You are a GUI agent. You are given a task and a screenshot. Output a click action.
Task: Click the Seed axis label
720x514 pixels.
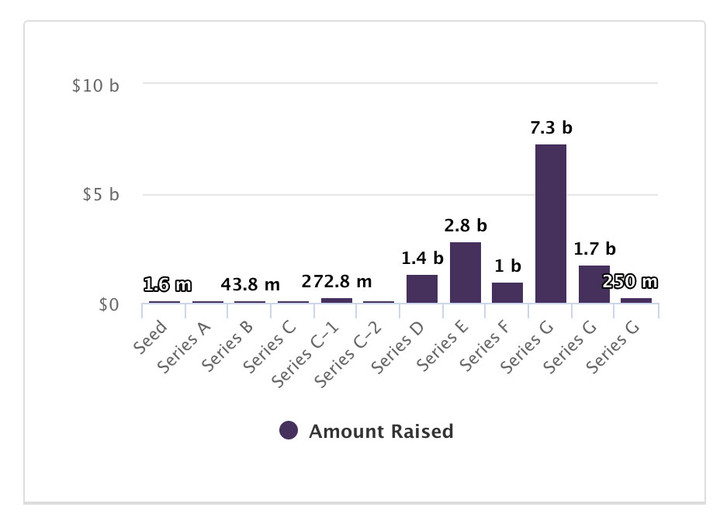coord(150,337)
